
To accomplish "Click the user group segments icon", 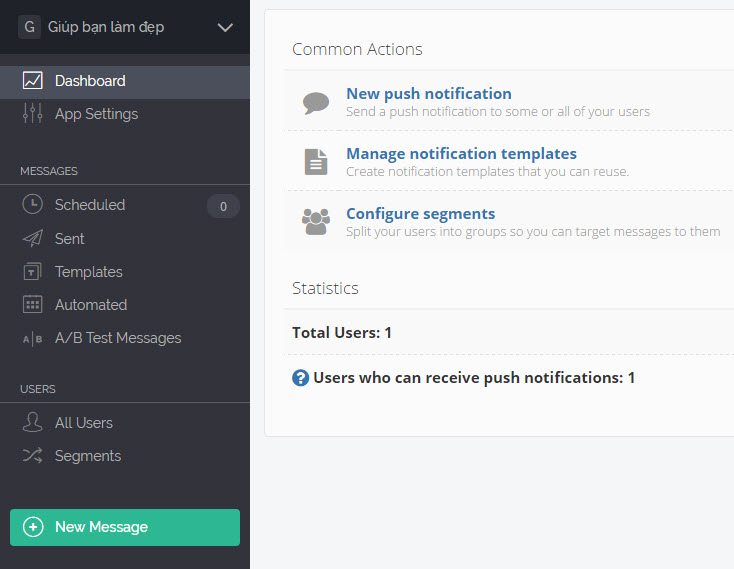I will point(316,221).
